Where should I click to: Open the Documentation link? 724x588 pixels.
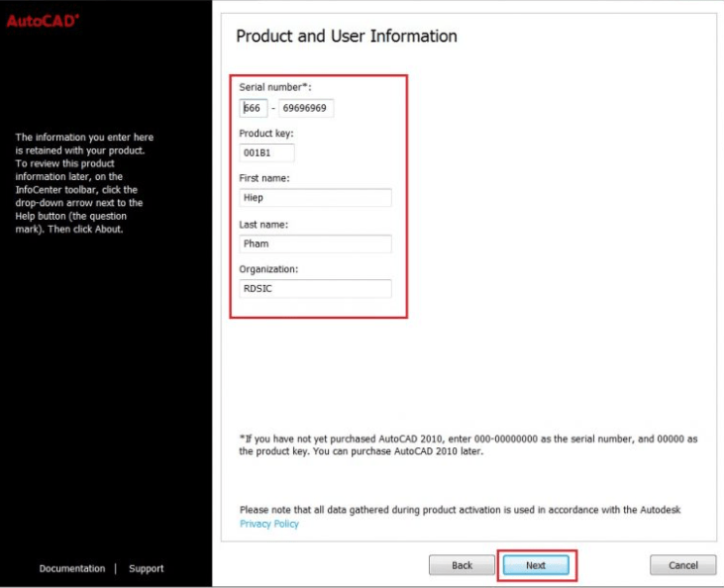tap(72, 568)
